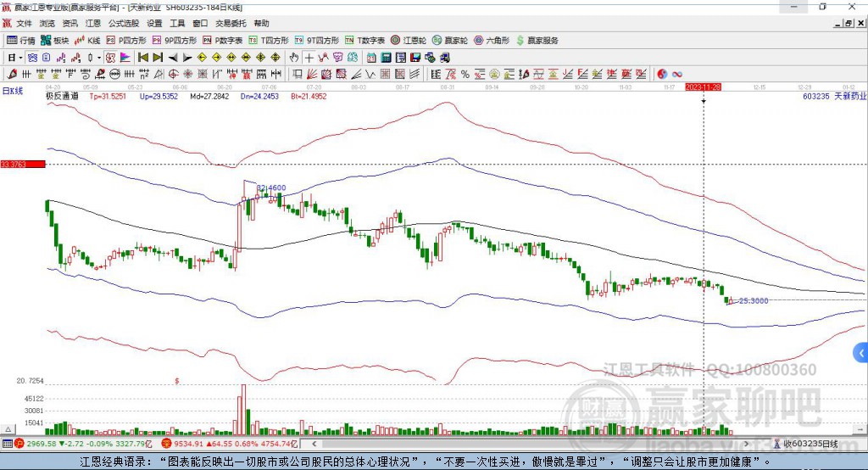Open the 帮助 menu
Viewport: 868px width, 470px height.
point(261,23)
